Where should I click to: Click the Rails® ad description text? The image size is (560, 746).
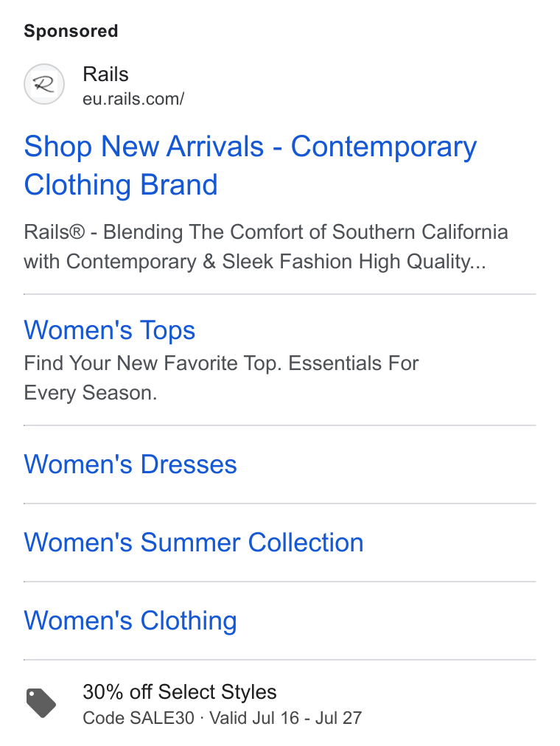[266, 247]
